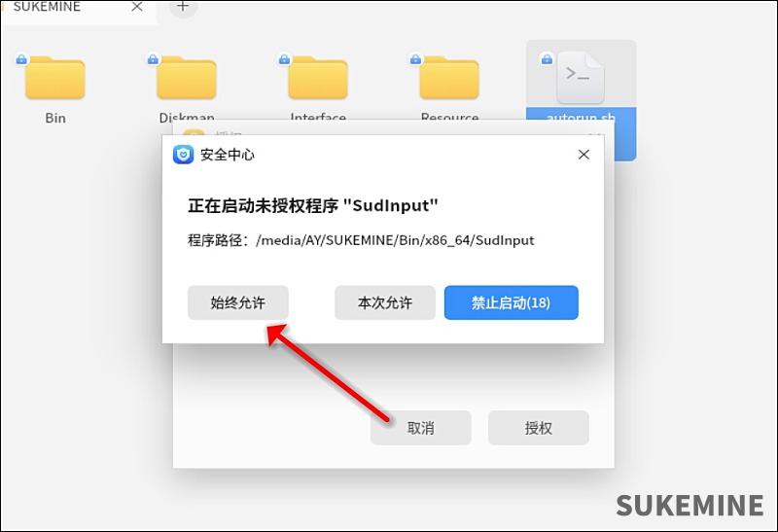Click the 取消 cancel button
This screenshot has width=778, height=532.
click(x=420, y=428)
